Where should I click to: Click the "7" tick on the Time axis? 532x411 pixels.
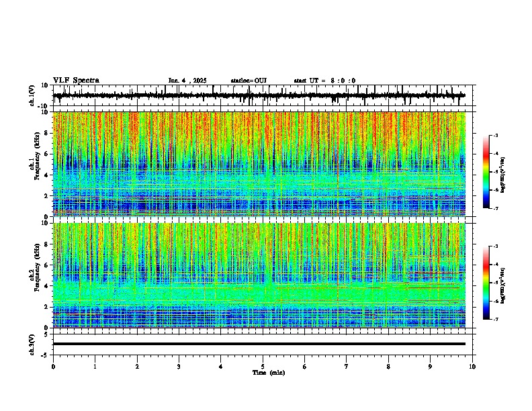[347, 367]
